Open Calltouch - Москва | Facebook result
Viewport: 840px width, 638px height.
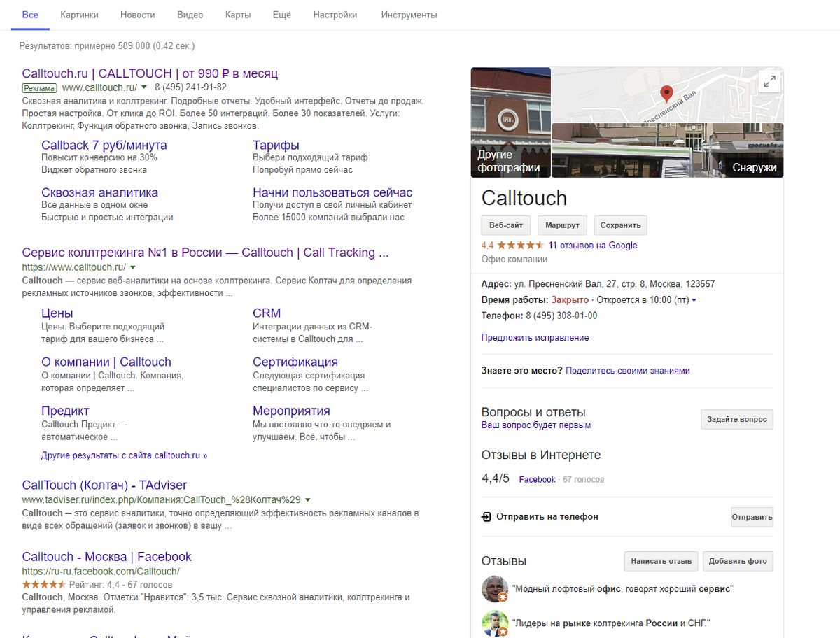(x=107, y=557)
